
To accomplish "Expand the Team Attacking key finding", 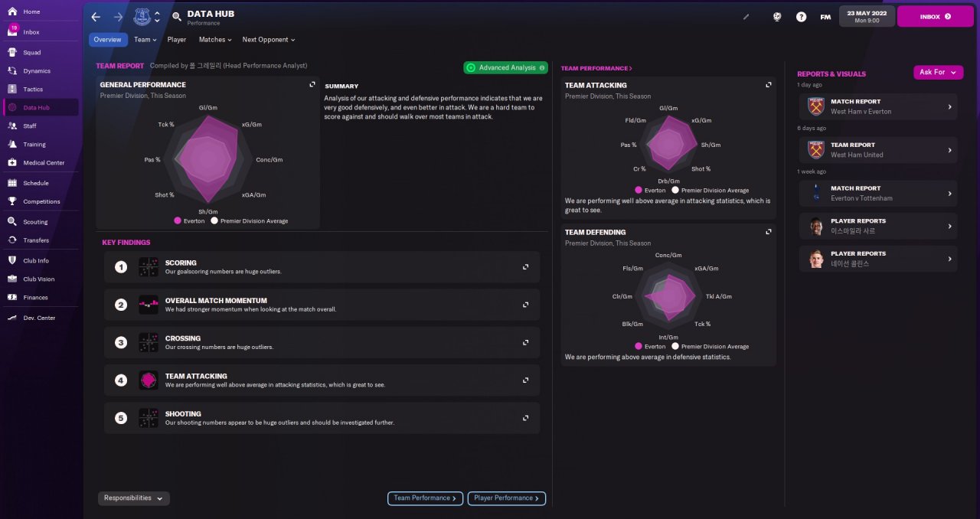I will (x=526, y=380).
